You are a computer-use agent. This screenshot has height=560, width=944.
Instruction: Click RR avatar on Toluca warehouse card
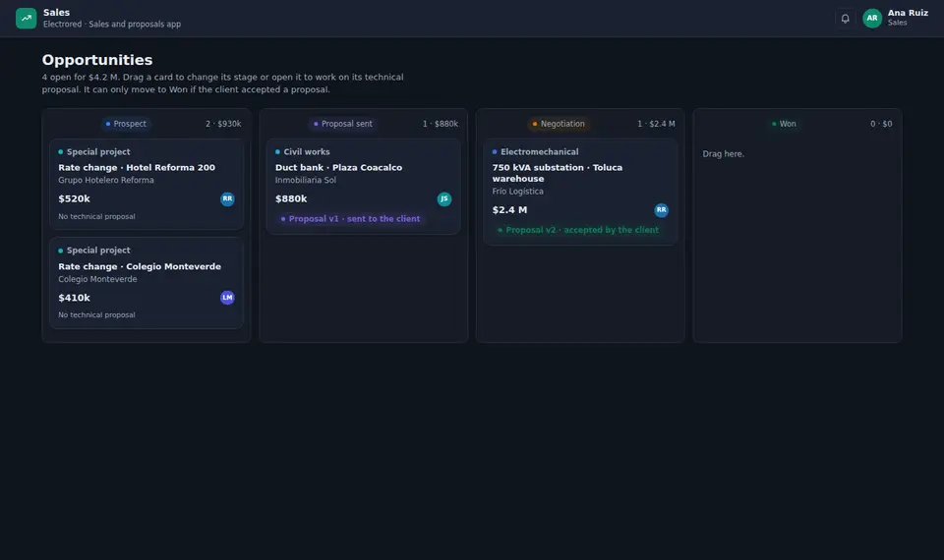[661, 210]
